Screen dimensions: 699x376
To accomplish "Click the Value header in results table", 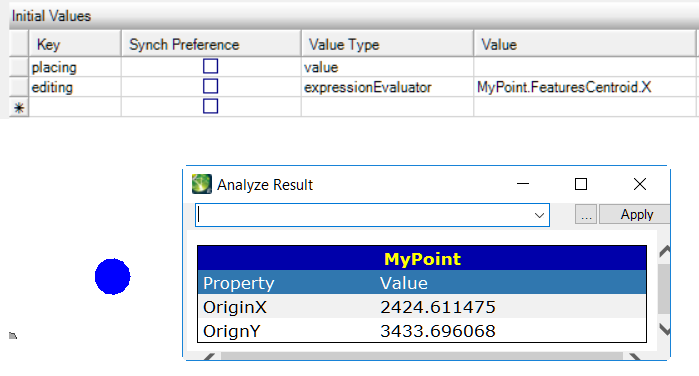I will [404, 283].
